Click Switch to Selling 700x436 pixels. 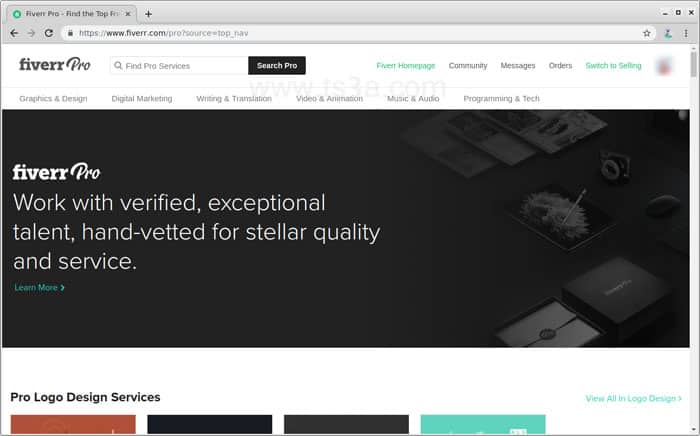tap(613, 66)
